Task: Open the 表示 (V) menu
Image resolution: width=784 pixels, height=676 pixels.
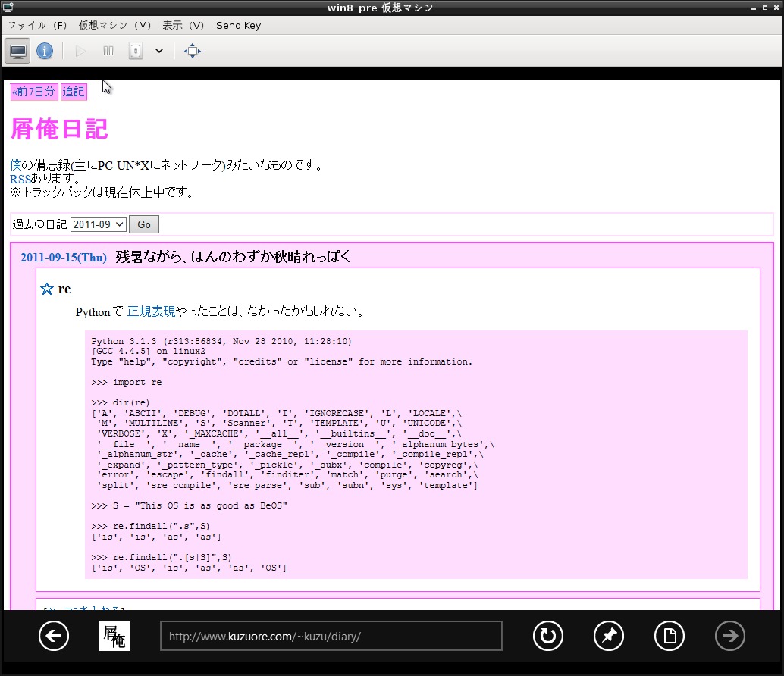Action: coord(183,26)
